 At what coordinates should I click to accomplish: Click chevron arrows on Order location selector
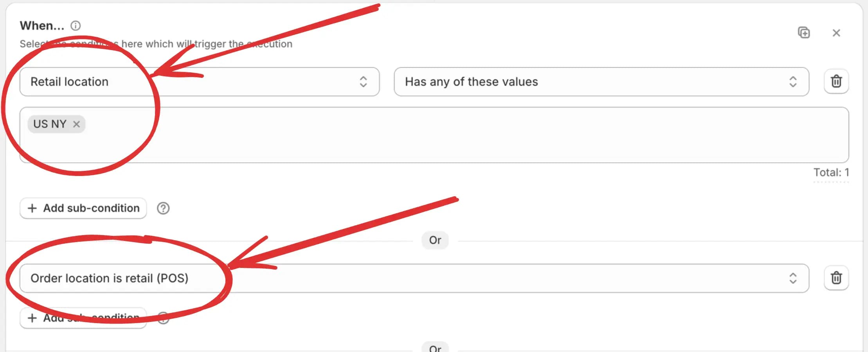point(793,278)
